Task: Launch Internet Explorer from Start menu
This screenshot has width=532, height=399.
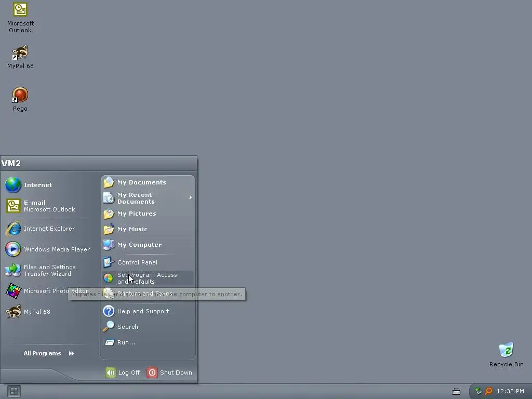Action: [x=47, y=229]
